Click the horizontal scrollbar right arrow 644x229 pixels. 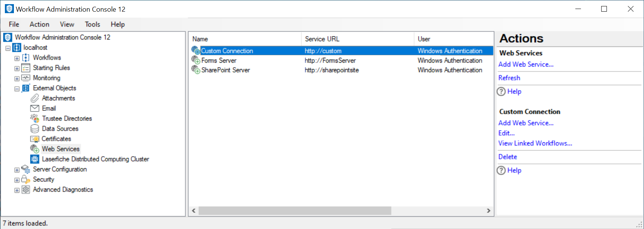coord(489,211)
